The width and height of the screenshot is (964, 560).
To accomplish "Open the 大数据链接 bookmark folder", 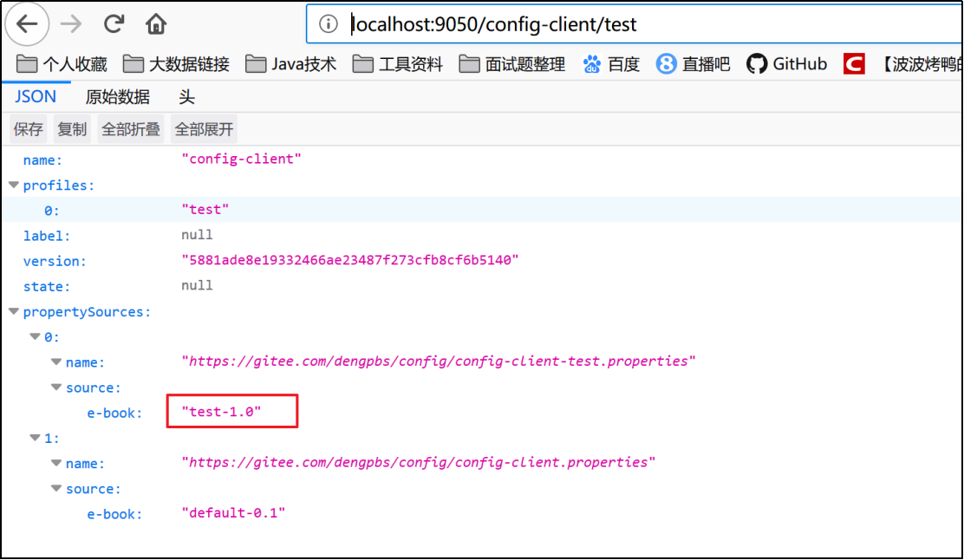I will click(177, 64).
